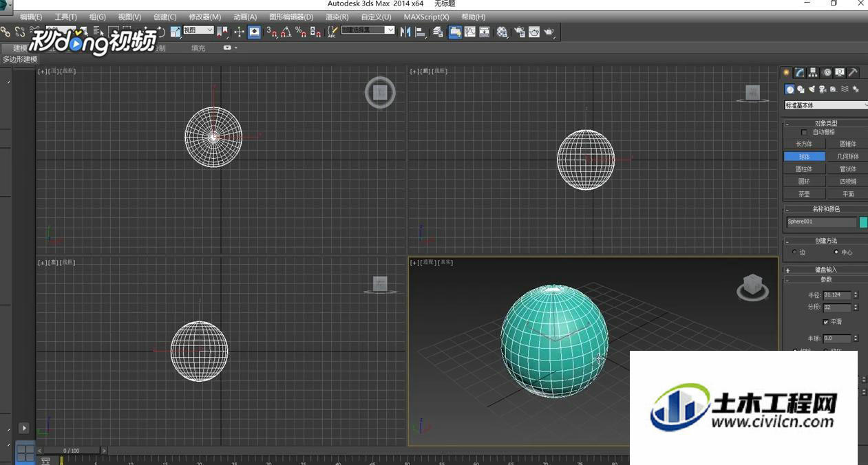Viewport: 868px width, 465px height.
Task: Open the ribbon options dropdown arrow
Action: coord(235,48)
